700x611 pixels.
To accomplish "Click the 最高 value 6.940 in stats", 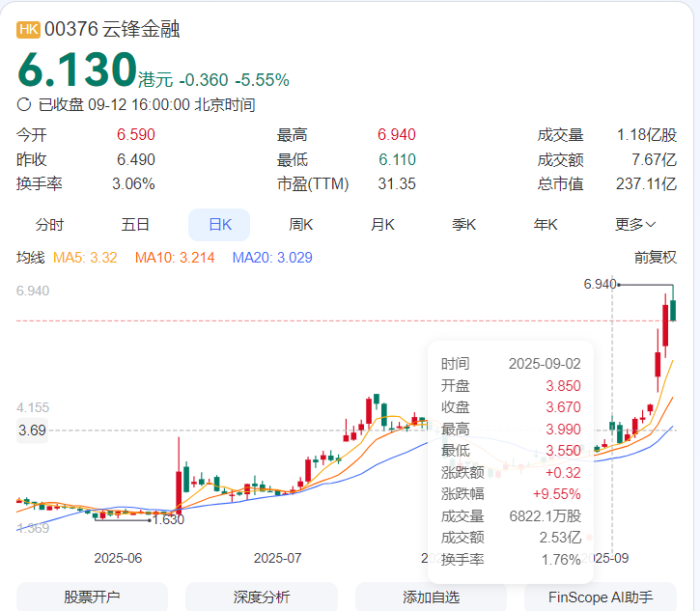I will 397,135.
